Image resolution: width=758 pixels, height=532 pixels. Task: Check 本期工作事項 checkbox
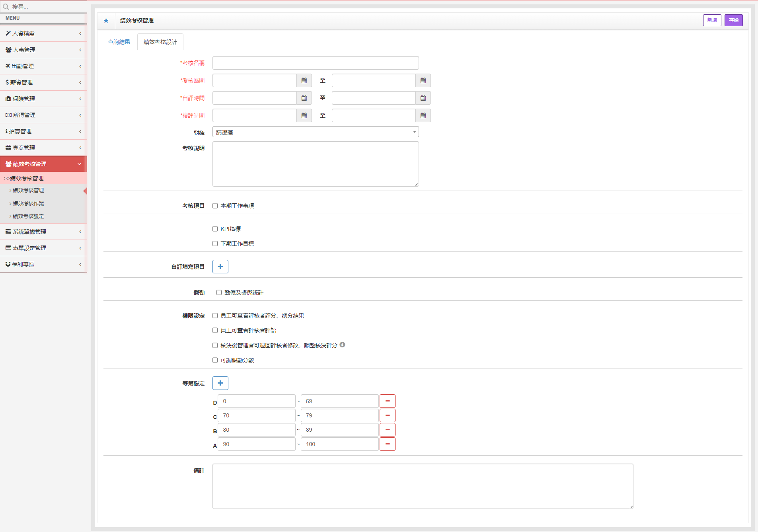(x=215, y=206)
